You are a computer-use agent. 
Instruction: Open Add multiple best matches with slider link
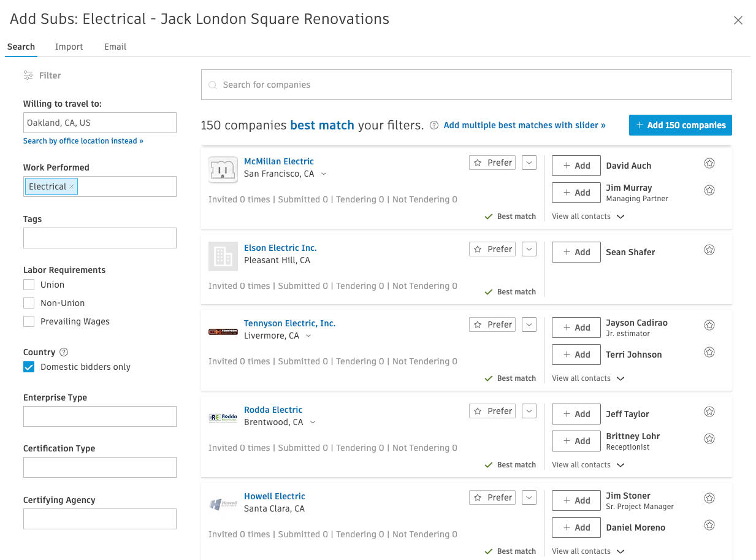click(x=524, y=125)
